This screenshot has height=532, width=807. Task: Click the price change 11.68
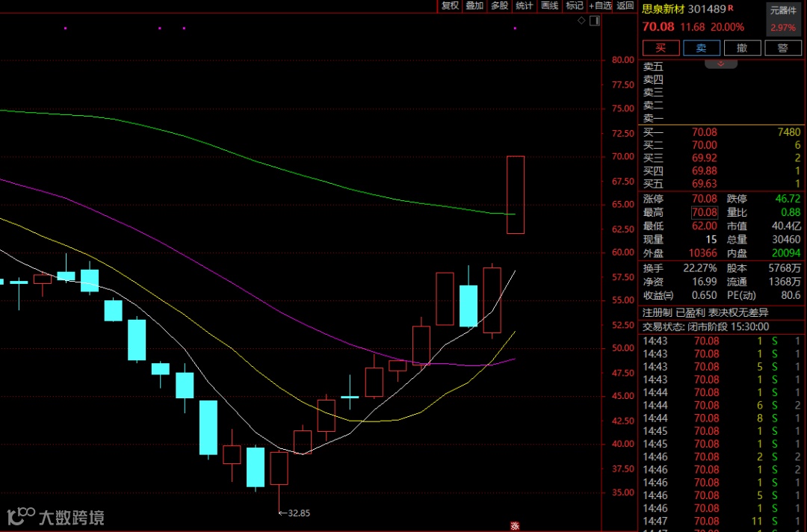point(693,27)
